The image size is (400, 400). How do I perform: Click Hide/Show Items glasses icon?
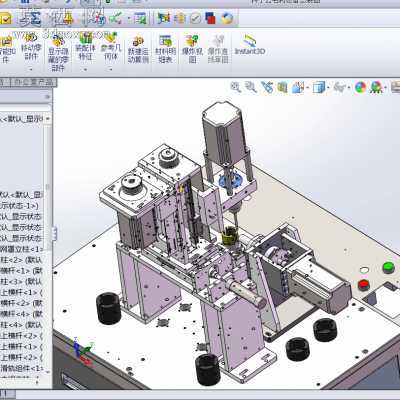340,88
